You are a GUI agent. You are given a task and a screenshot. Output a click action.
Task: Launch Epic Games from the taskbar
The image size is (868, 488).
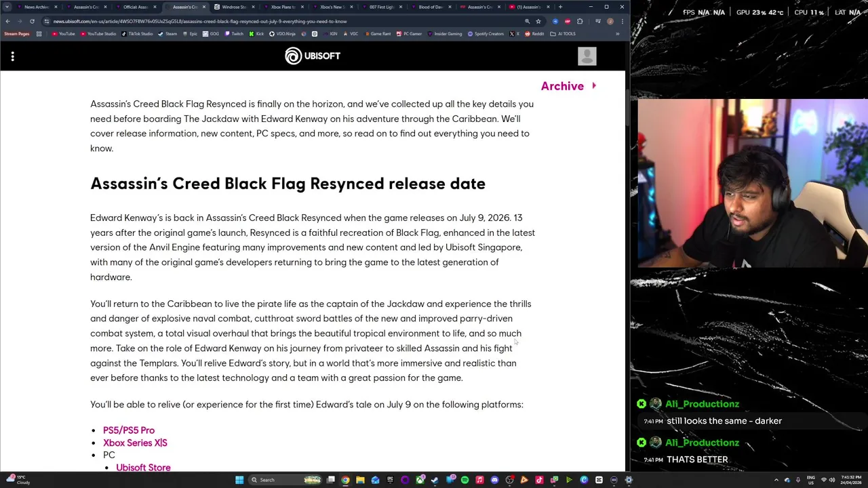pos(390,480)
